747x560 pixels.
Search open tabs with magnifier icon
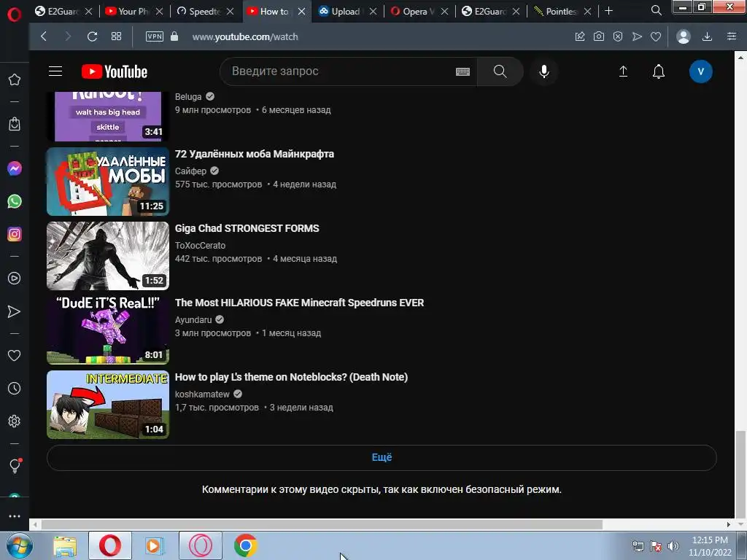coord(657,10)
